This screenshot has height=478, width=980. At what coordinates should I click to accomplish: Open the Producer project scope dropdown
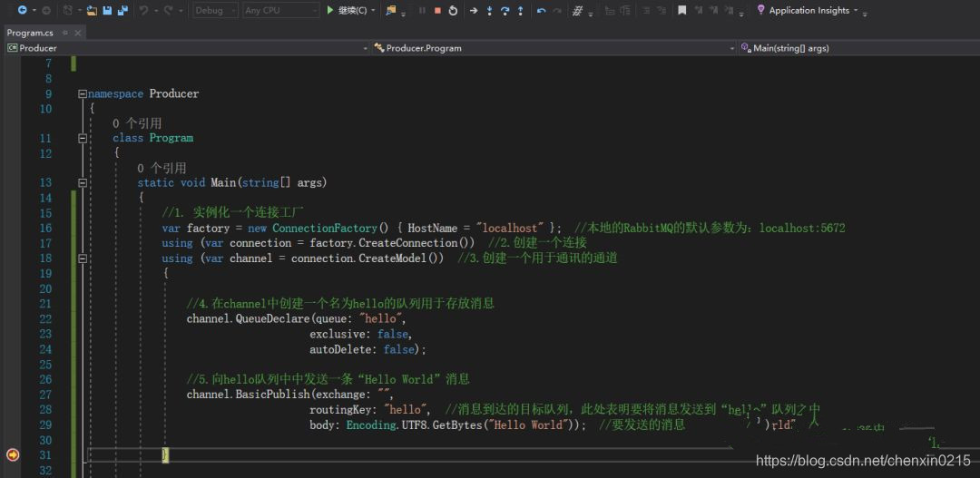[188, 47]
